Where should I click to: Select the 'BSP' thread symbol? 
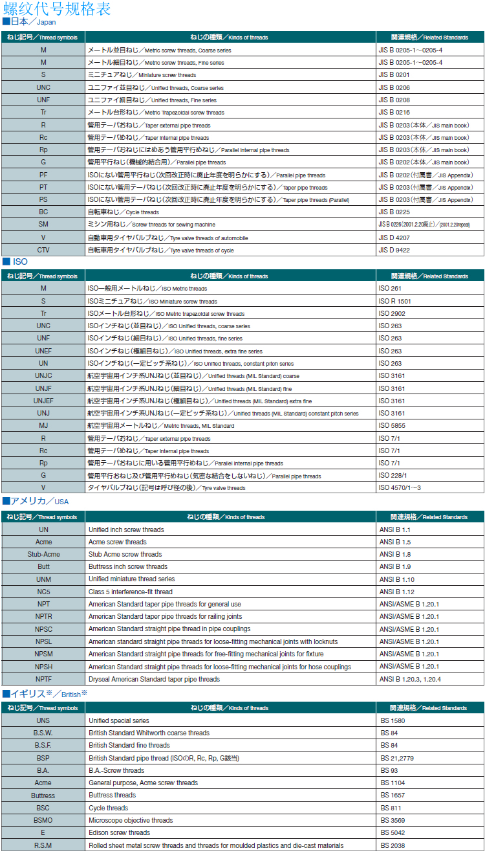tap(43, 758)
